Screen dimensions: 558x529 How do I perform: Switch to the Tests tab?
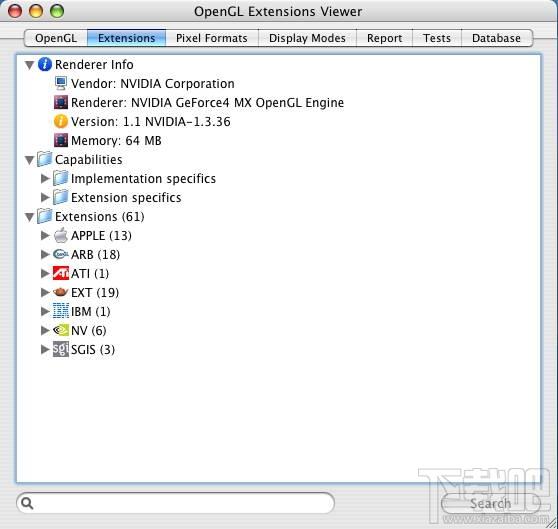coord(437,38)
